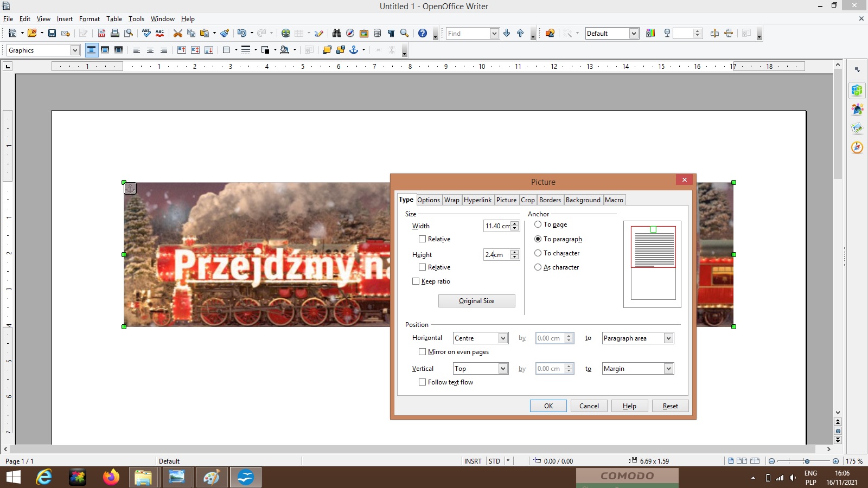868x488 pixels.
Task: Open the Format menu
Action: coord(89,19)
